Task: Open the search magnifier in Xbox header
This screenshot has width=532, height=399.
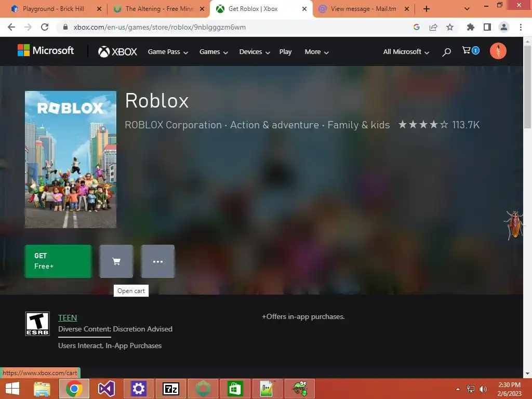Action: pyautogui.click(x=446, y=52)
